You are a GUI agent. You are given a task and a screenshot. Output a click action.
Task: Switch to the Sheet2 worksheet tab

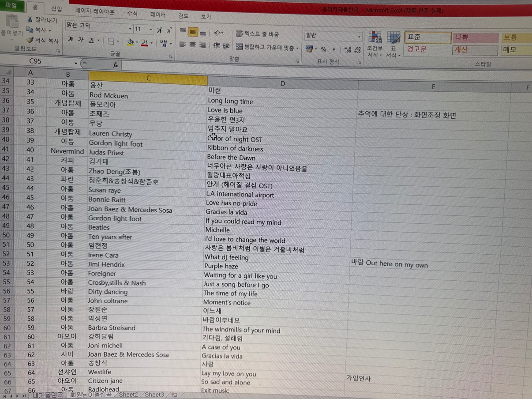click(x=128, y=395)
